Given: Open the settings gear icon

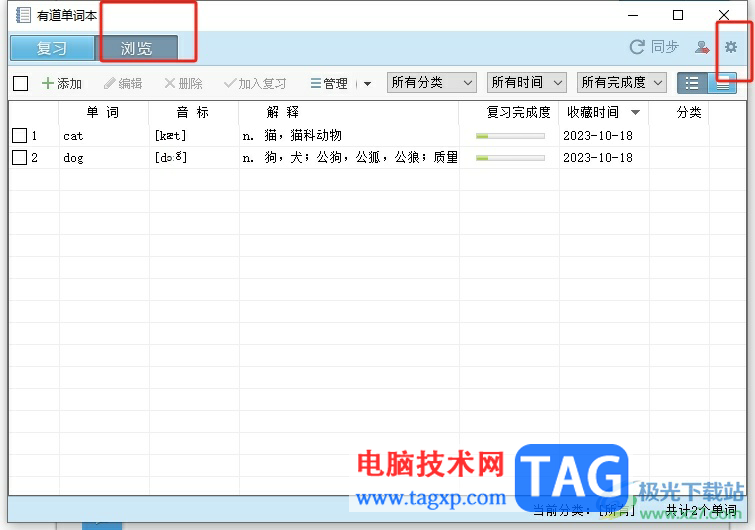Looking at the screenshot, I should (x=730, y=47).
